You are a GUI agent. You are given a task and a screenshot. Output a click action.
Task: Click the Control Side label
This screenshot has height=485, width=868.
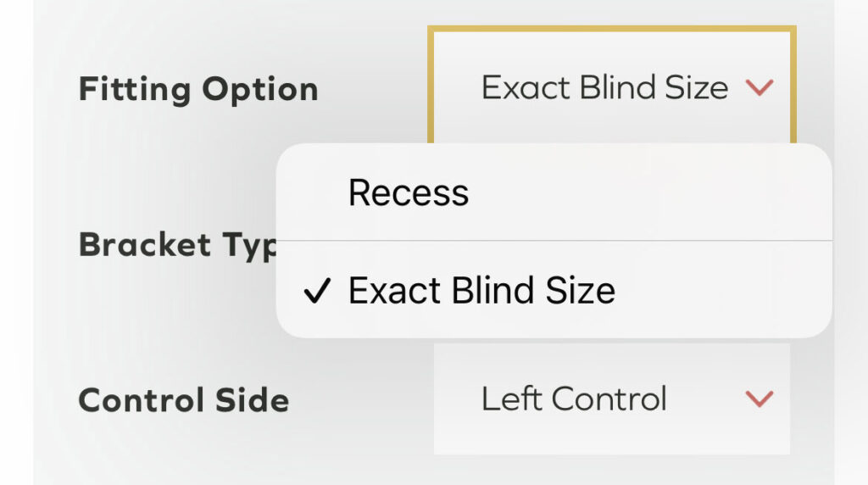pos(184,400)
